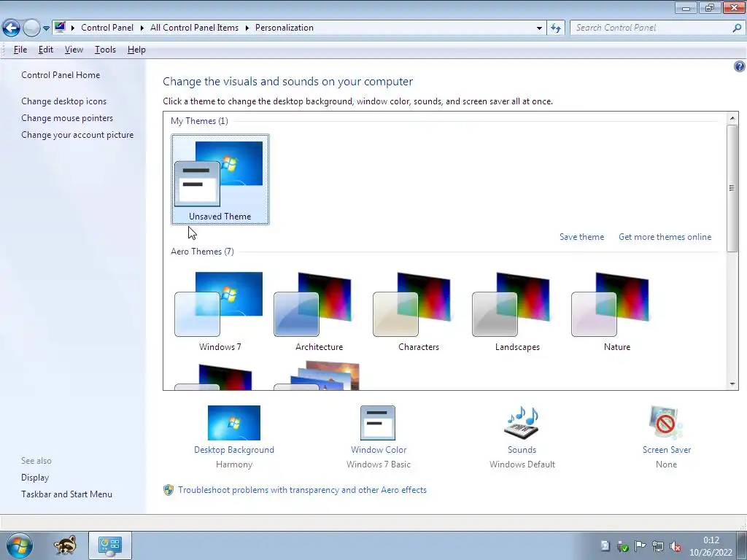Select the Unsaved Theme thumbnail
Viewport: 747px width, 560px height.
pos(220,179)
